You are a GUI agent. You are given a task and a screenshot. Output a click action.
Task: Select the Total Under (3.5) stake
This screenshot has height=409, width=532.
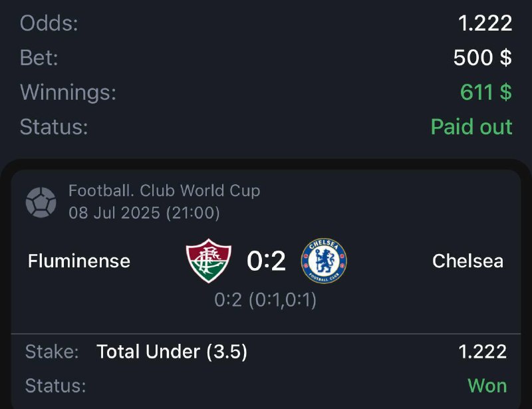(x=172, y=352)
